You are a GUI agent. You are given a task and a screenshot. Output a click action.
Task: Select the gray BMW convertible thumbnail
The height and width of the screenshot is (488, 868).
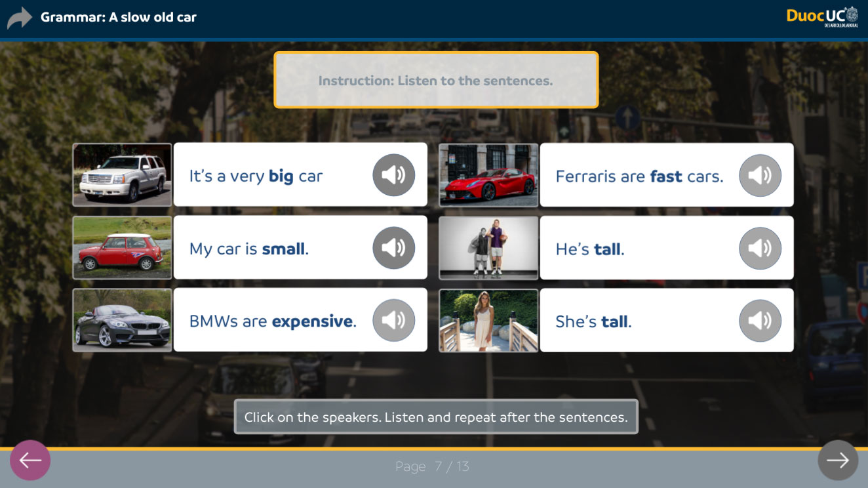123,321
